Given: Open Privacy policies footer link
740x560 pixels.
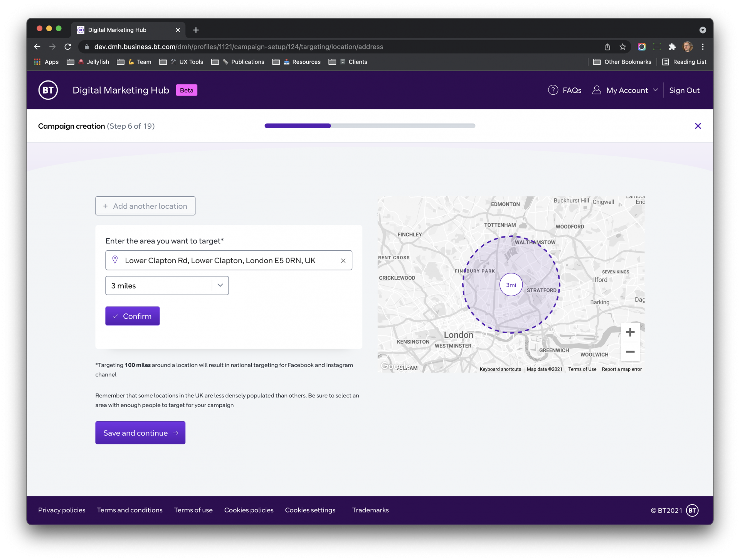Looking at the screenshot, I should tap(62, 510).
